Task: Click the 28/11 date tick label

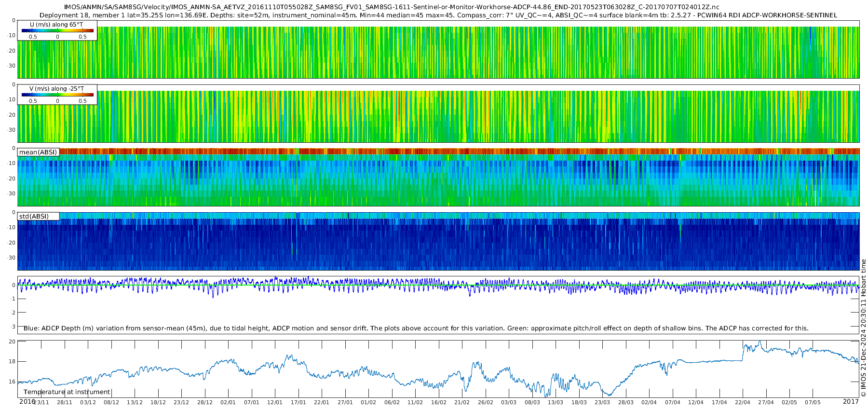Action: point(65,402)
